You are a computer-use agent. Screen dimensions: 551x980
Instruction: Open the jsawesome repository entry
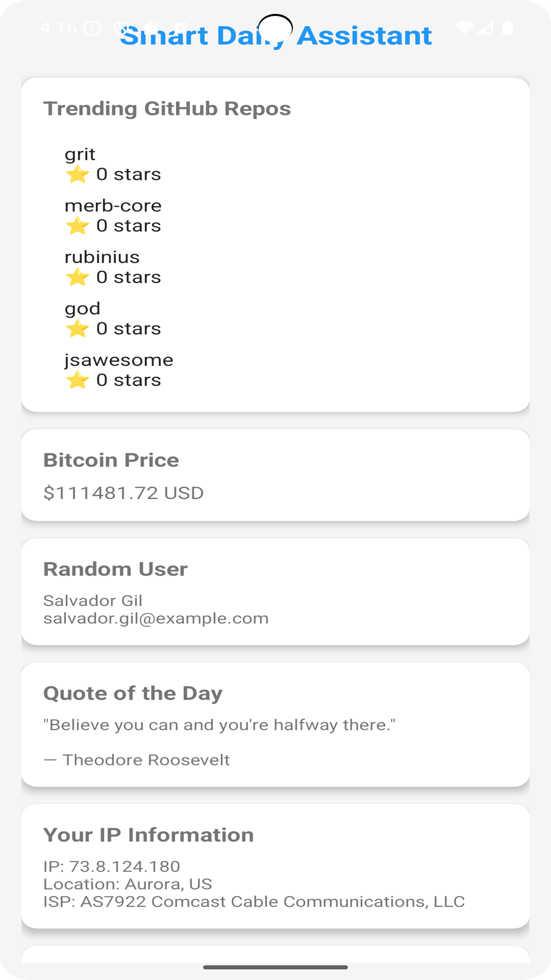(x=119, y=360)
